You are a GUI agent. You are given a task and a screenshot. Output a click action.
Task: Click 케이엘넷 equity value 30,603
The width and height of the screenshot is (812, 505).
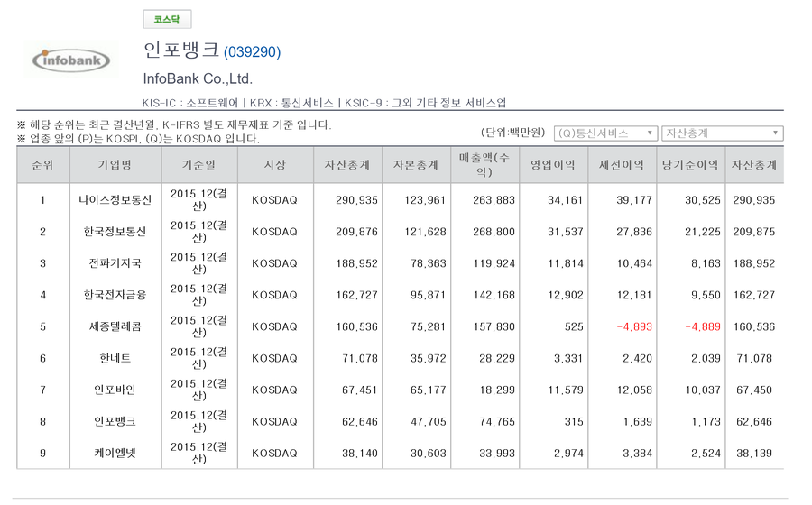pos(429,454)
